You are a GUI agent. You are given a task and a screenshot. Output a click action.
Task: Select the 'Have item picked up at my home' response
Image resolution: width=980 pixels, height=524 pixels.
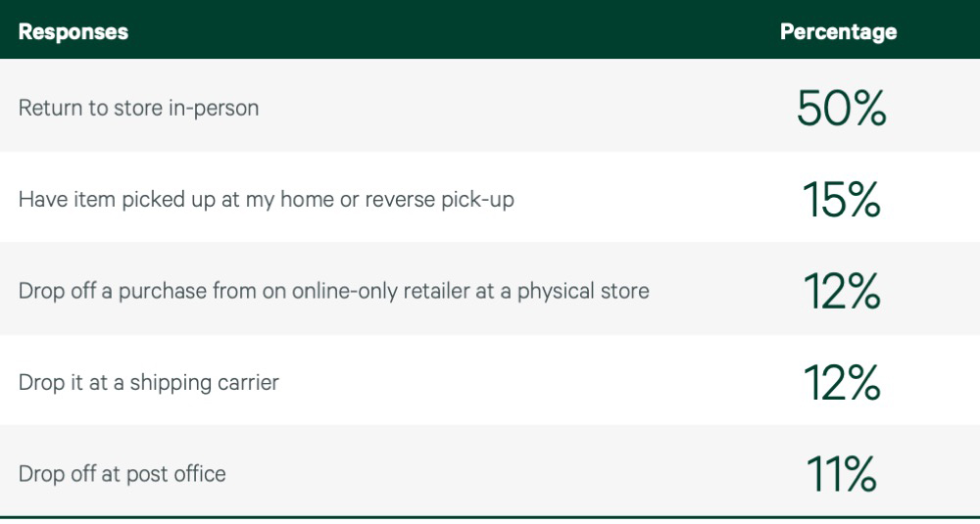tap(266, 200)
